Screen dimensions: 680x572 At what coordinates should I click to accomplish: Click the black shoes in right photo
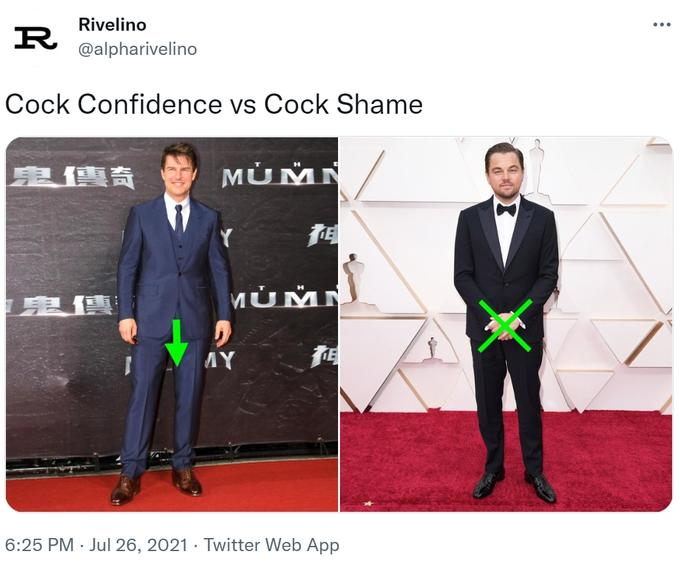click(513, 485)
